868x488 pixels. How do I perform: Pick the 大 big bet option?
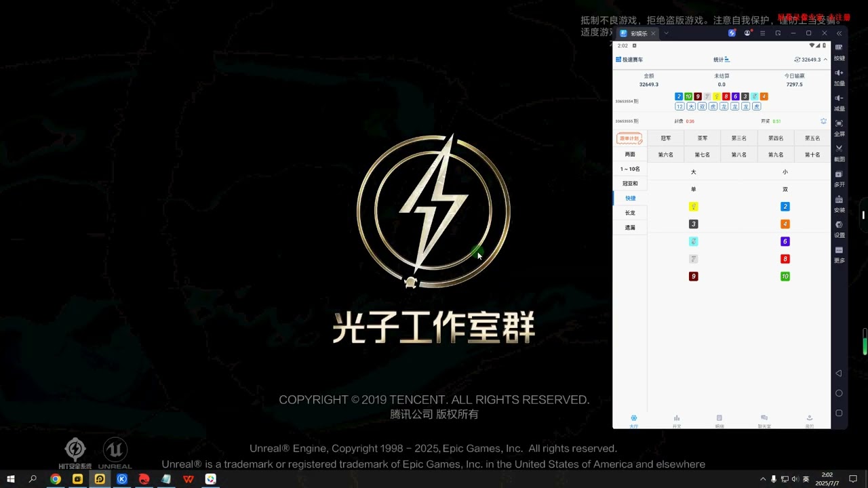coord(693,172)
